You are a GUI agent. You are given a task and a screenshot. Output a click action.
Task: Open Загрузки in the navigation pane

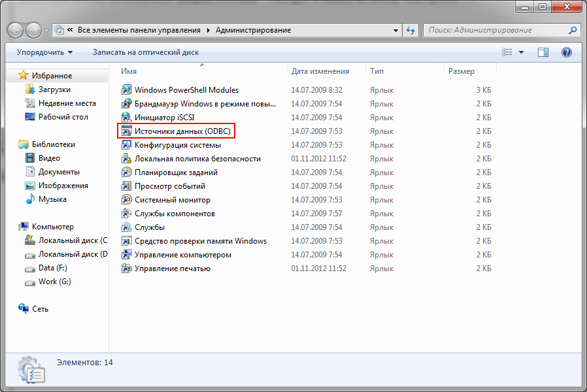pyautogui.click(x=54, y=90)
